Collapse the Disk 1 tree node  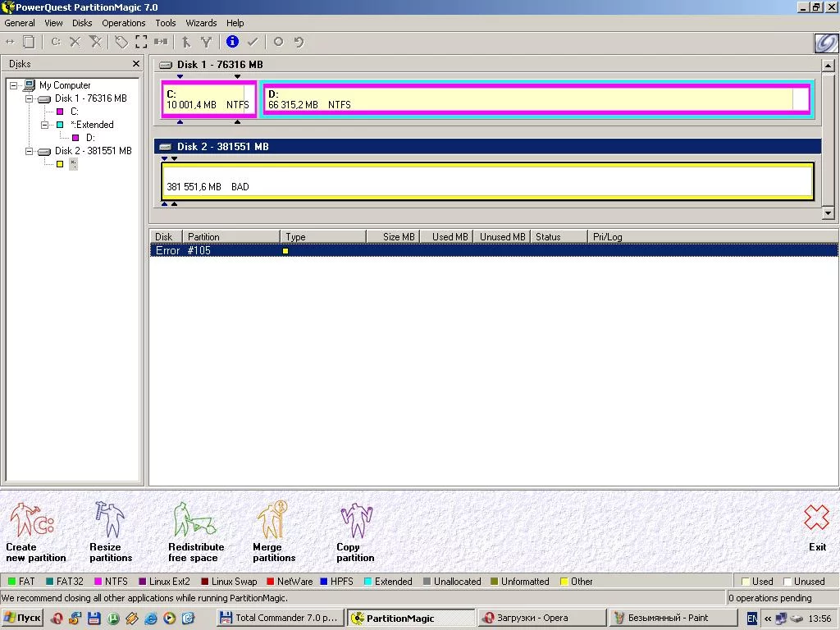tap(30, 98)
